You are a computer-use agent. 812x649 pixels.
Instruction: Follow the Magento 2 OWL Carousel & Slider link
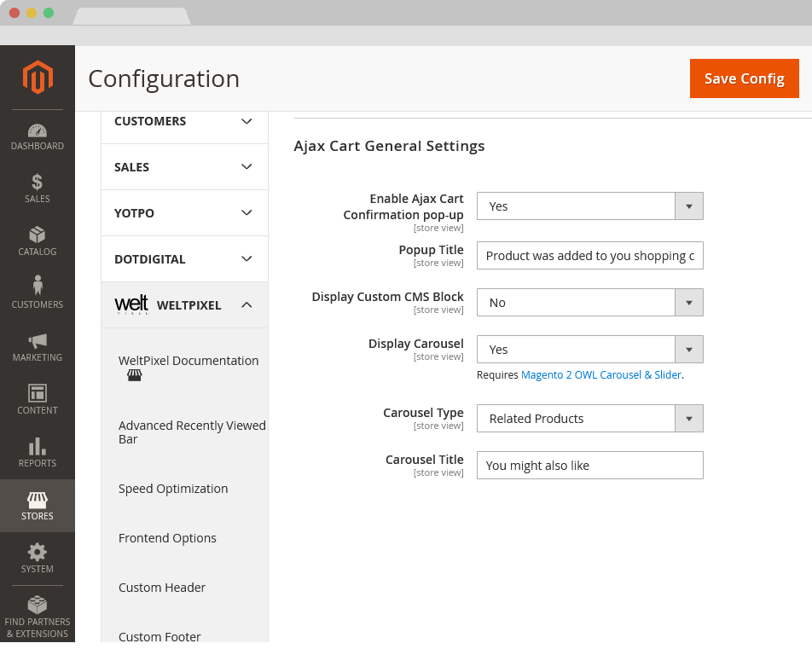601,374
